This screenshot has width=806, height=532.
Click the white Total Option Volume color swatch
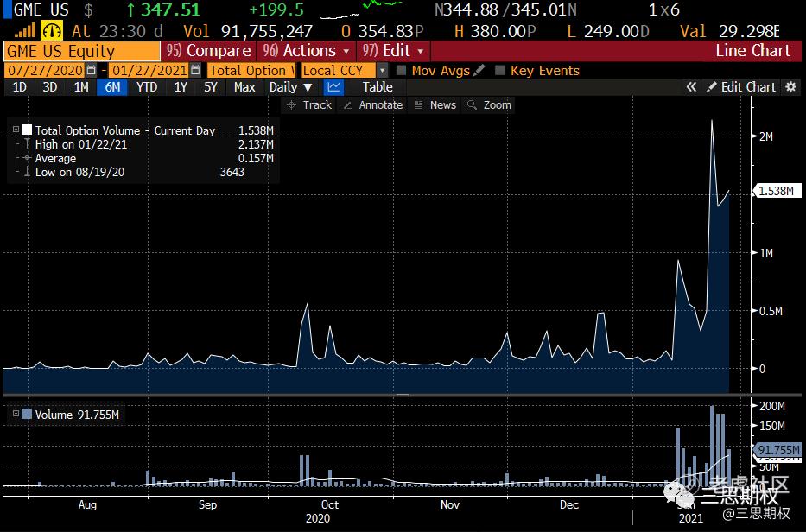click(27, 130)
